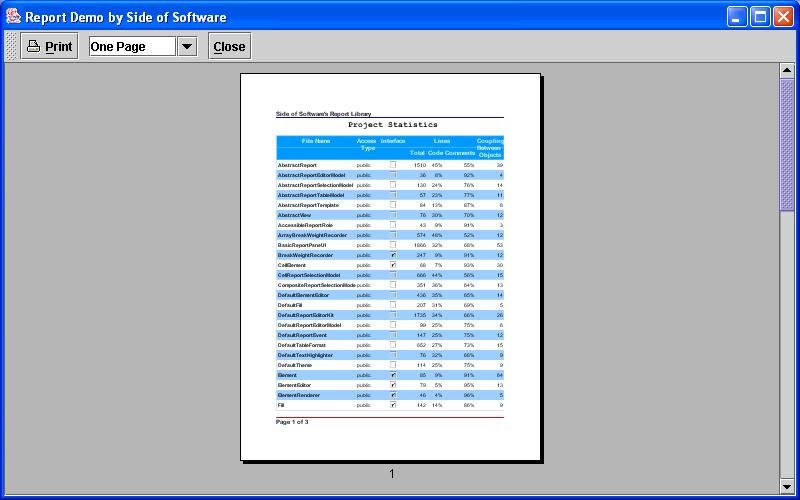Click the Interface checkbox for BreakWeightRecorder
Image resolution: width=800 pixels, height=500 pixels.
pyautogui.click(x=393, y=255)
